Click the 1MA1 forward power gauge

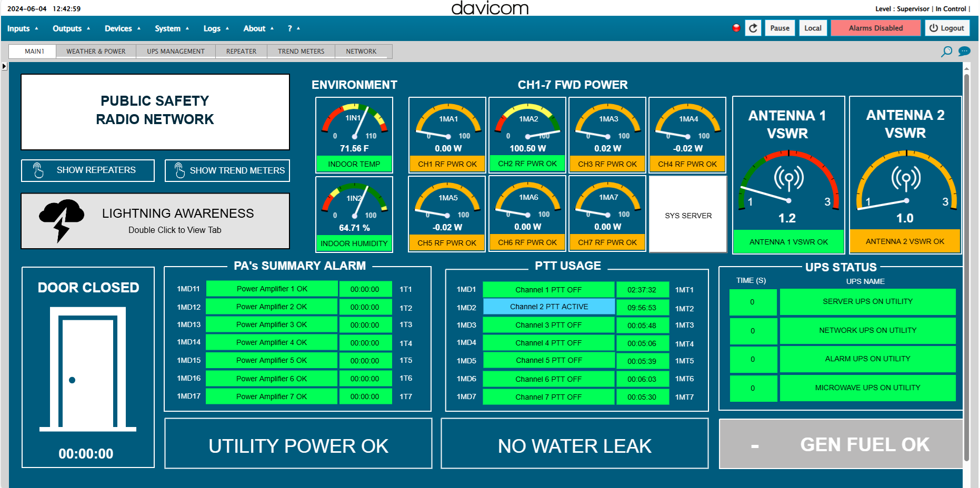(448, 122)
